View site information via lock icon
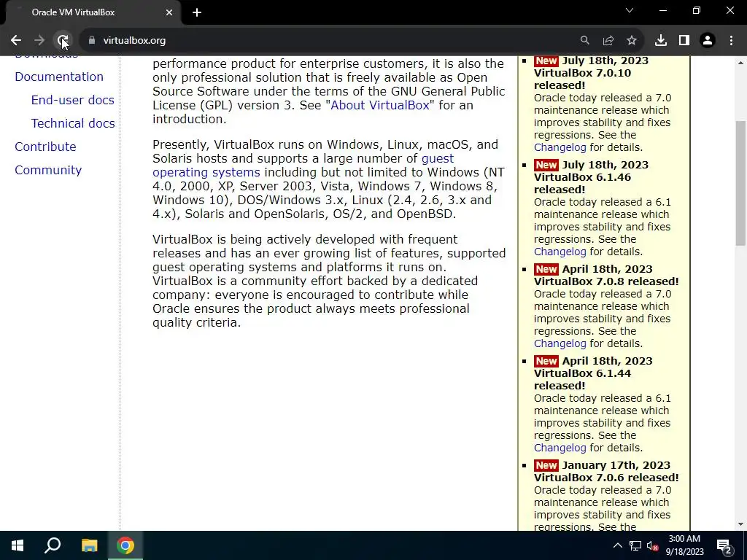The height and width of the screenshot is (560, 747). pos(92,41)
